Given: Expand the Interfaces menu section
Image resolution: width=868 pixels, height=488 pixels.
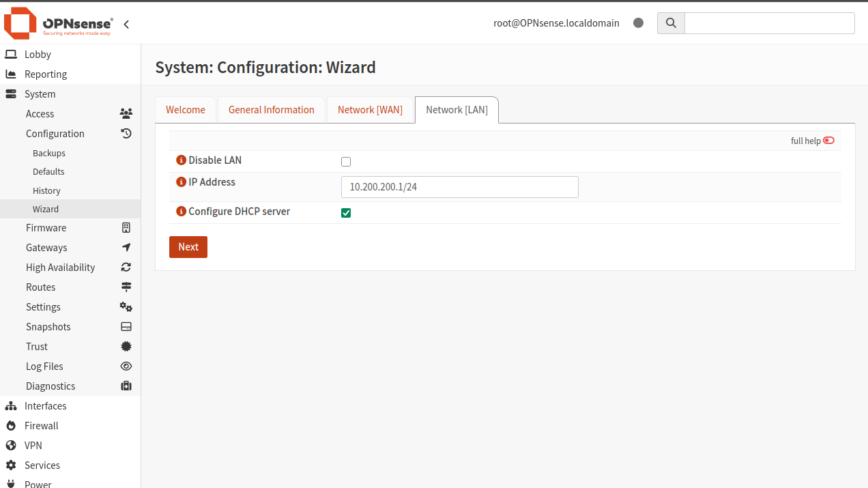Looking at the screenshot, I should [x=45, y=406].
